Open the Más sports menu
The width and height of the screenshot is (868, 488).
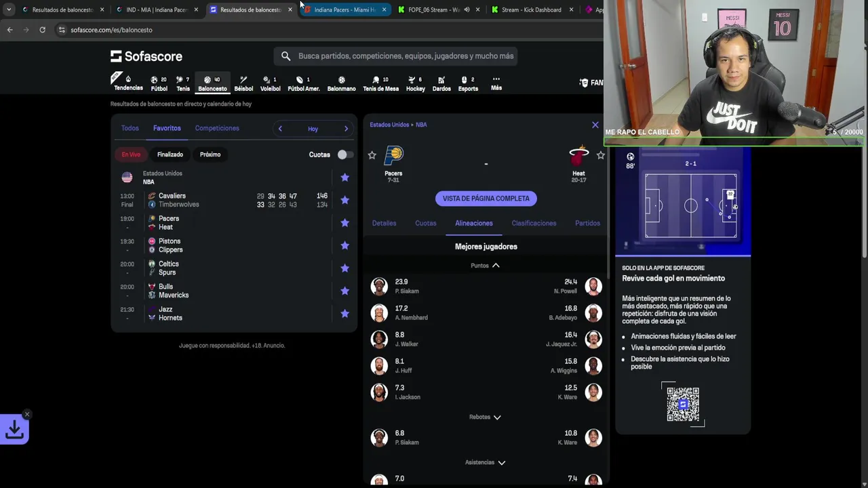[496, 83]
